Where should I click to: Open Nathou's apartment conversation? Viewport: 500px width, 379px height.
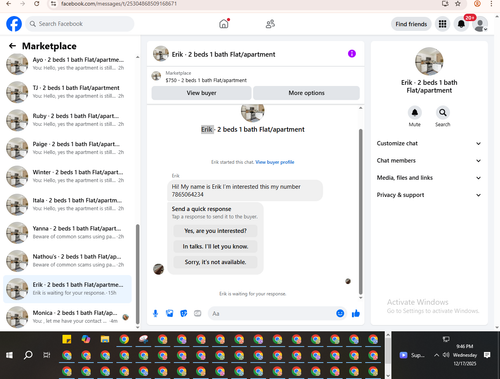(x=67, y=261)
